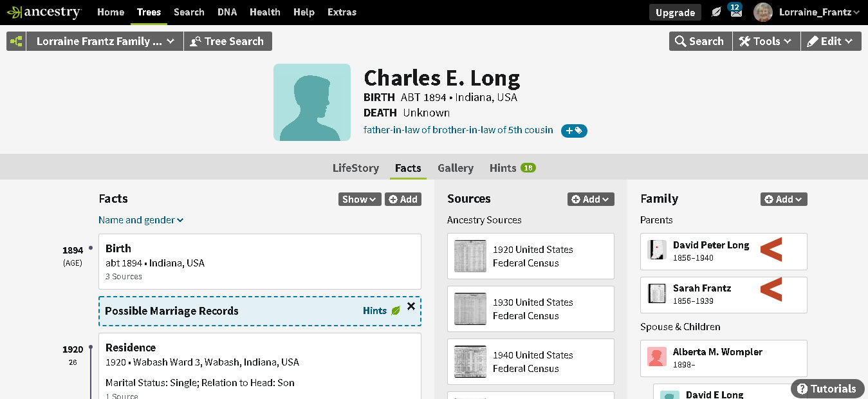Open the Show filter dropdown in Facts
Screen dimensions: 868x399
(359, 199)
